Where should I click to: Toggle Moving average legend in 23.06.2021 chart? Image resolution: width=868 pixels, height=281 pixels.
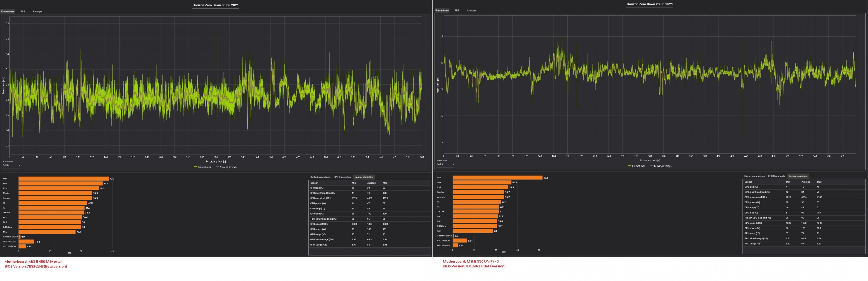(x=663, y=166)
